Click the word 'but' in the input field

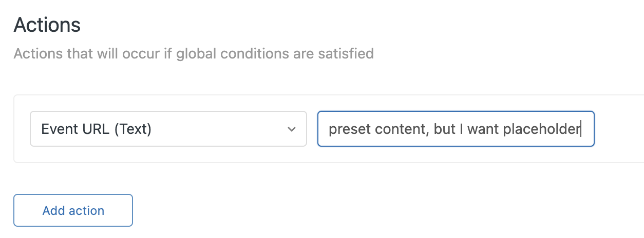[x=445, y=129]
